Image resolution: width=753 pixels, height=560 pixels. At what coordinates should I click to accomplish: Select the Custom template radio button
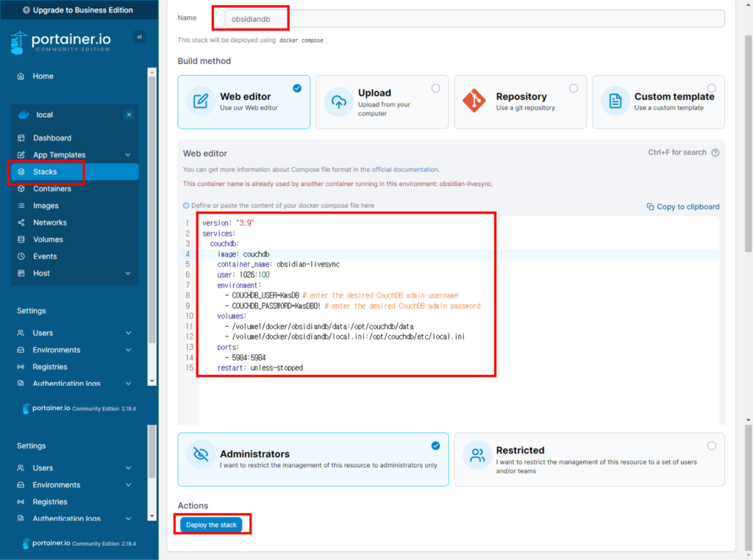pos(712,88)
